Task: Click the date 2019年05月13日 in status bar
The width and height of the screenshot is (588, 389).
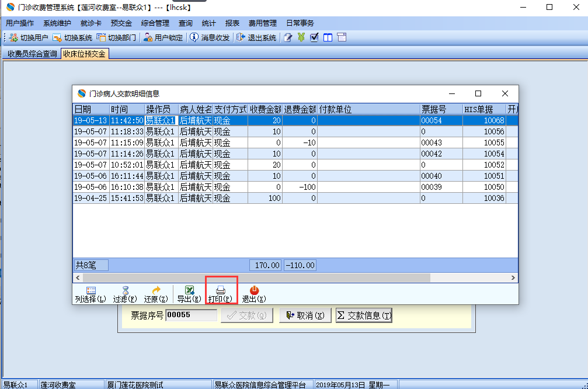Action: pyautogui.click(x=340, y=385)
